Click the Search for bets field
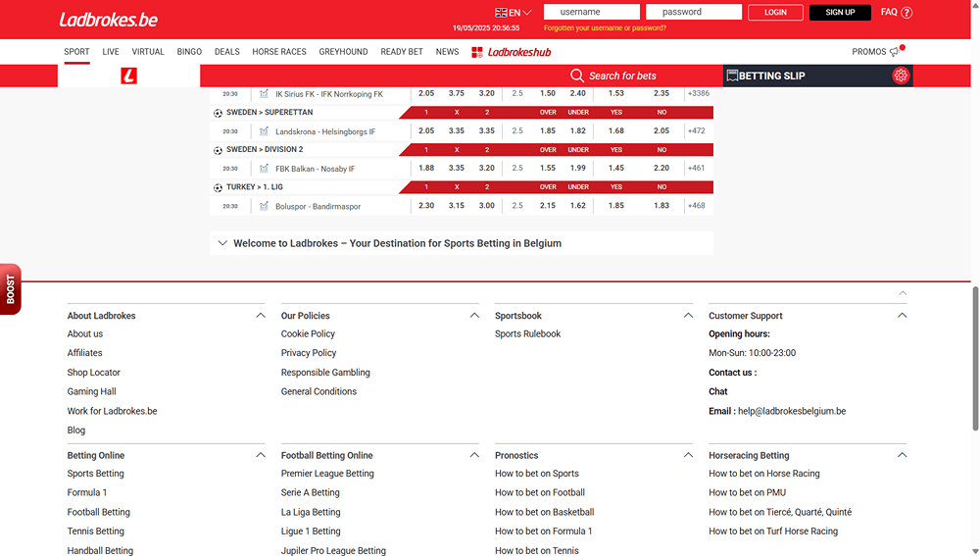The image size is (980, 556). pos(622,76)
